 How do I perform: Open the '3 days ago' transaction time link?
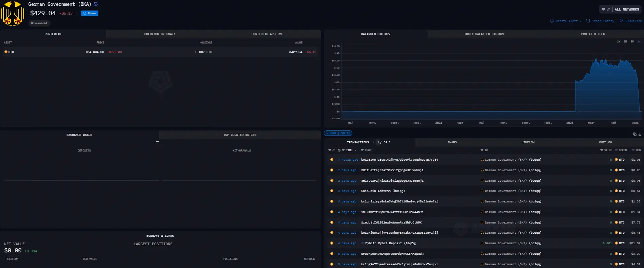coord(347,191)
